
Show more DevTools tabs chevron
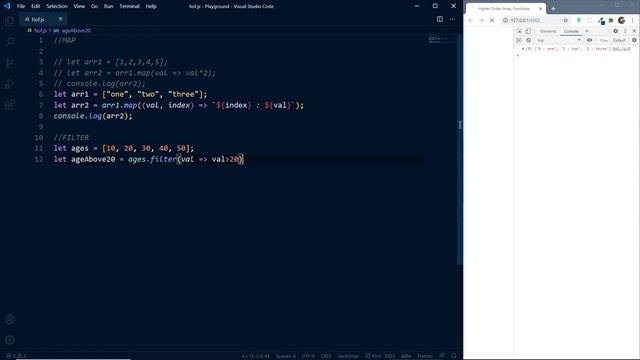tap(587, 31)
